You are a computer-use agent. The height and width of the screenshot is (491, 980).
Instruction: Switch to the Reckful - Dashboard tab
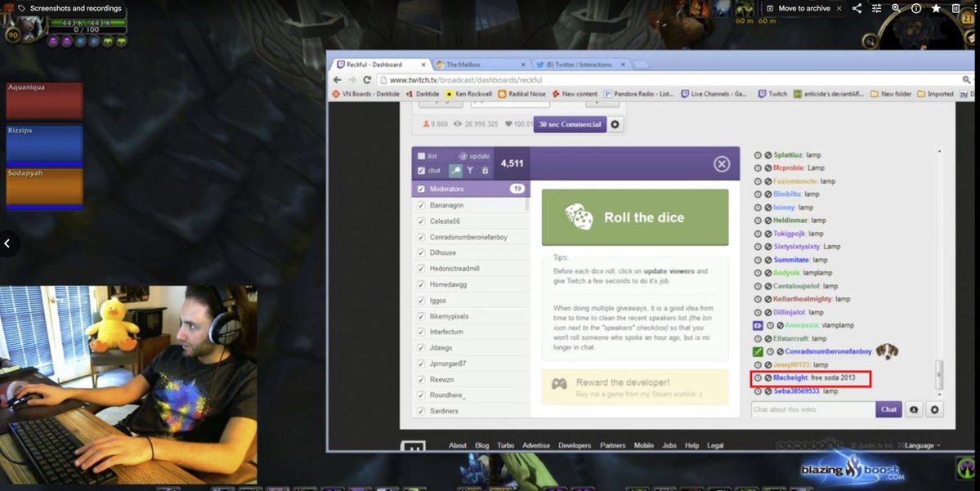tap(381, 65)
